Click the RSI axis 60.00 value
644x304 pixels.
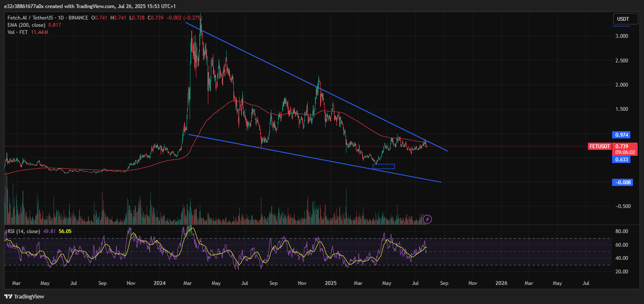[622, 245]
